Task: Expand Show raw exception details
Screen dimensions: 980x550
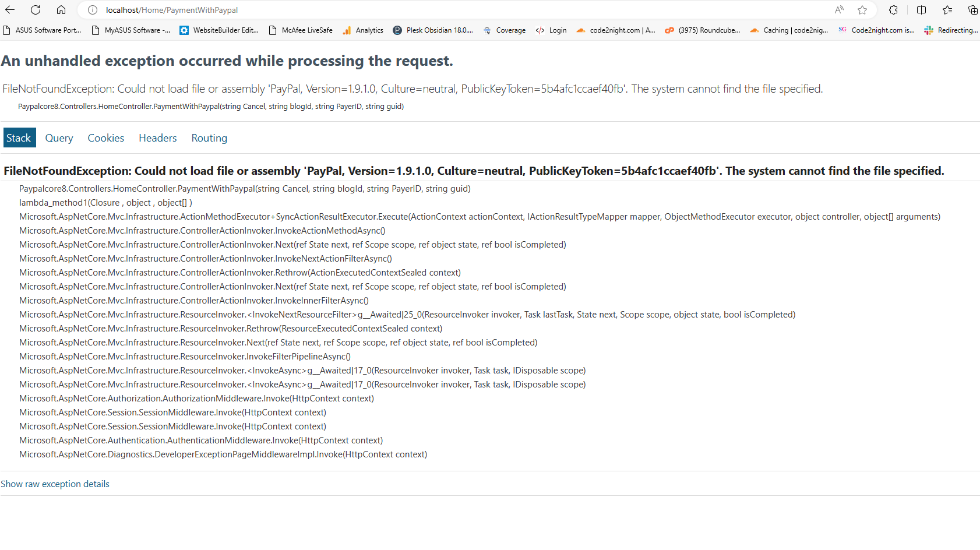Action: (x=55, y=484)
